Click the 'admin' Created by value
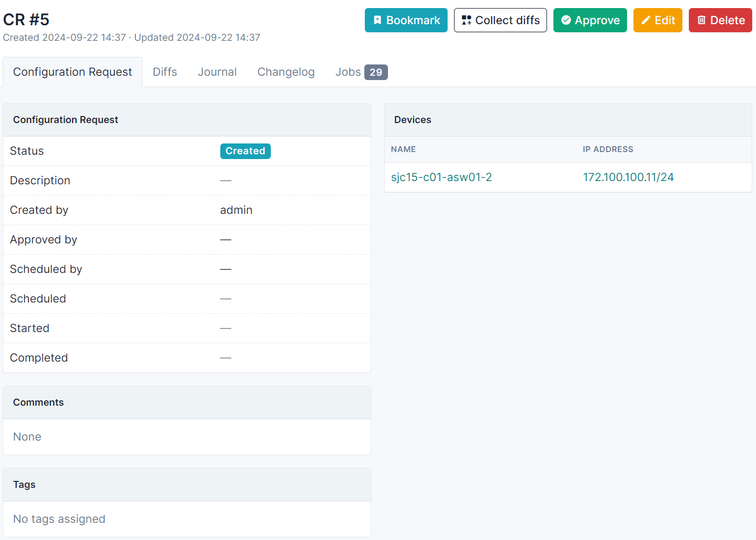Screen dimensions: 756x540 pos(236,210)
